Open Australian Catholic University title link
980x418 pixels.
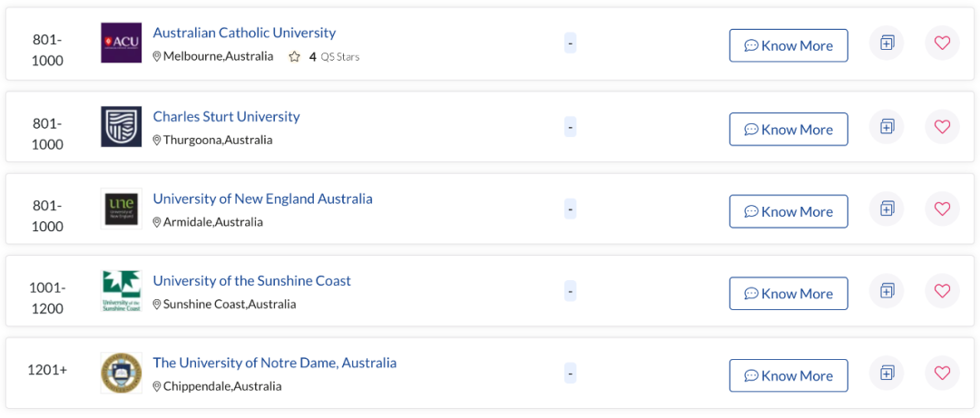click(x=244, y=33)
